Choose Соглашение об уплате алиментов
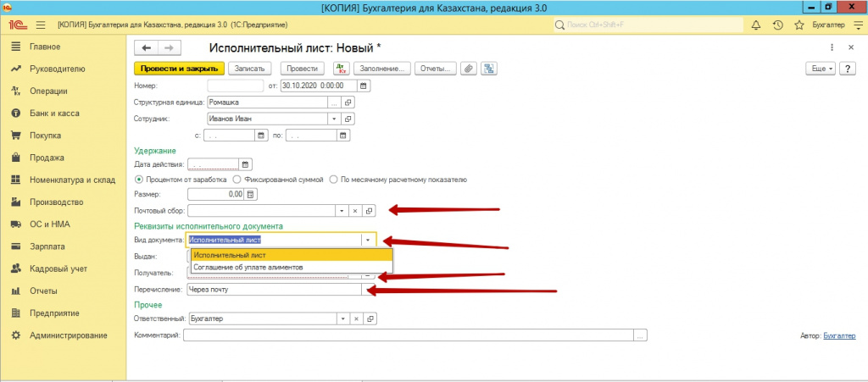This screenshot has width=868, height=382. (x=292, y=267)
